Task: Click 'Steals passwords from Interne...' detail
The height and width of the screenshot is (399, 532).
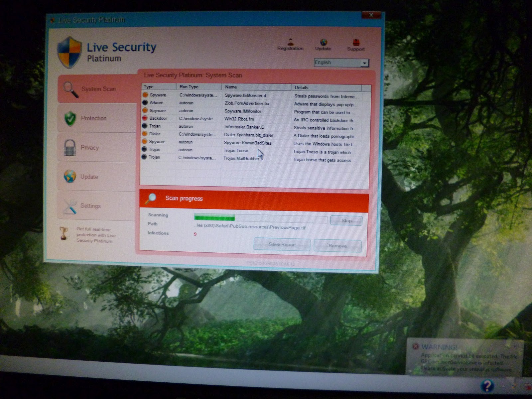Action: 326,96
